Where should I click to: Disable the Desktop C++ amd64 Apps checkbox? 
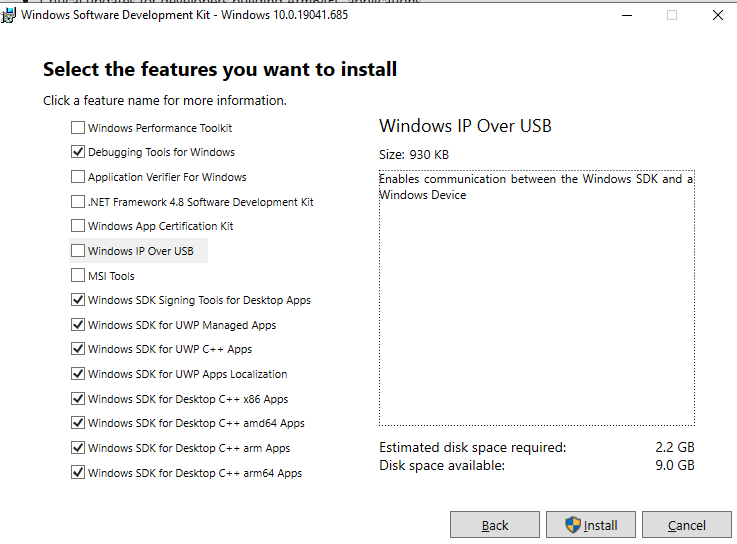coord(78,423)
